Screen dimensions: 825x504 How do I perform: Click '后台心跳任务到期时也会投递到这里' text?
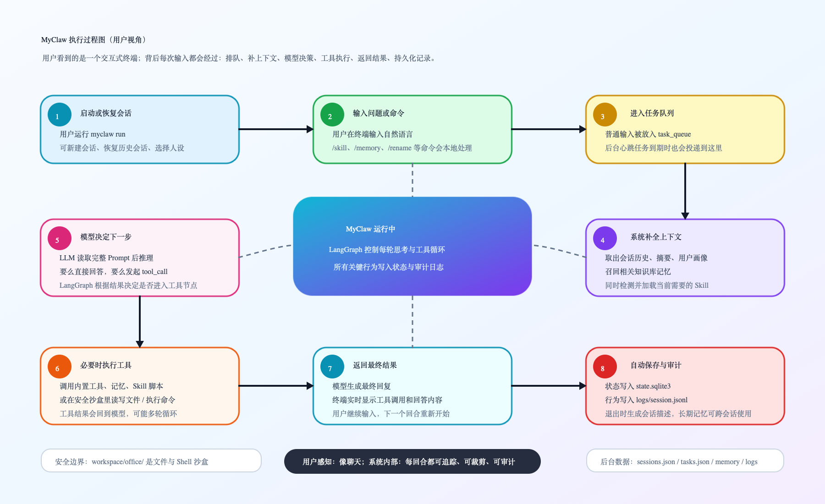click(664, 148)
